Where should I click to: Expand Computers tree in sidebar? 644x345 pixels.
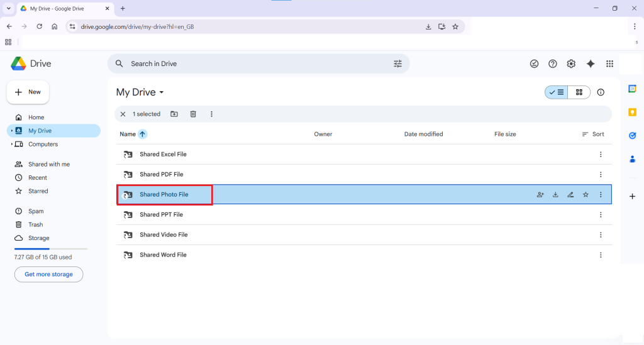pos(12,145)
